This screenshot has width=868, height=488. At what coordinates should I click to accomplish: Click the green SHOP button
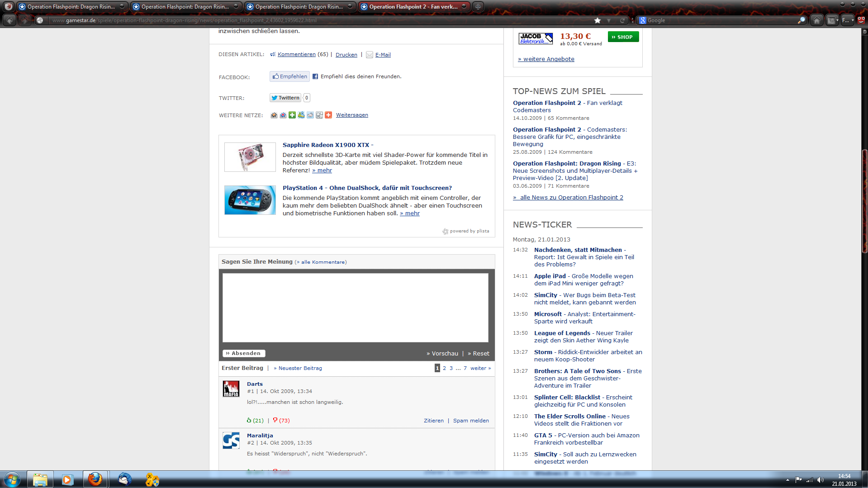click(623, 37)
